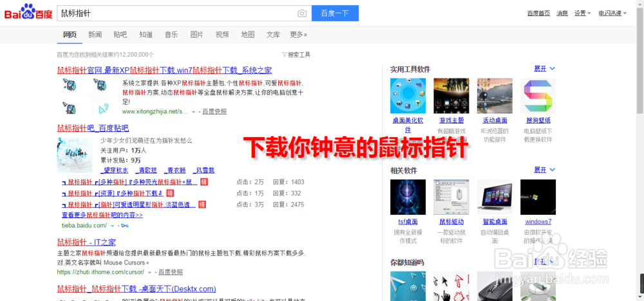Click the tieba bow icon after tieba.baidu.com
The image size is (644, 301).
point(125,226)
